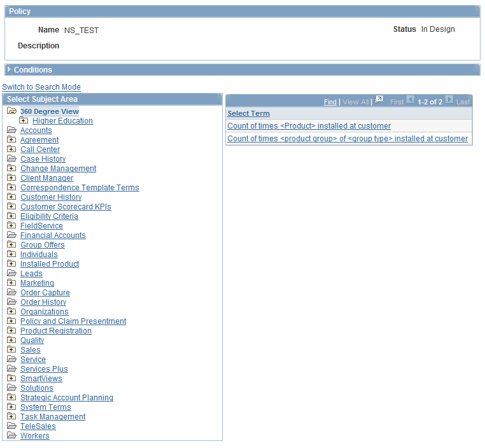Expand the Customer History plus icon
The image size is (485, 448).
[11, 197]
